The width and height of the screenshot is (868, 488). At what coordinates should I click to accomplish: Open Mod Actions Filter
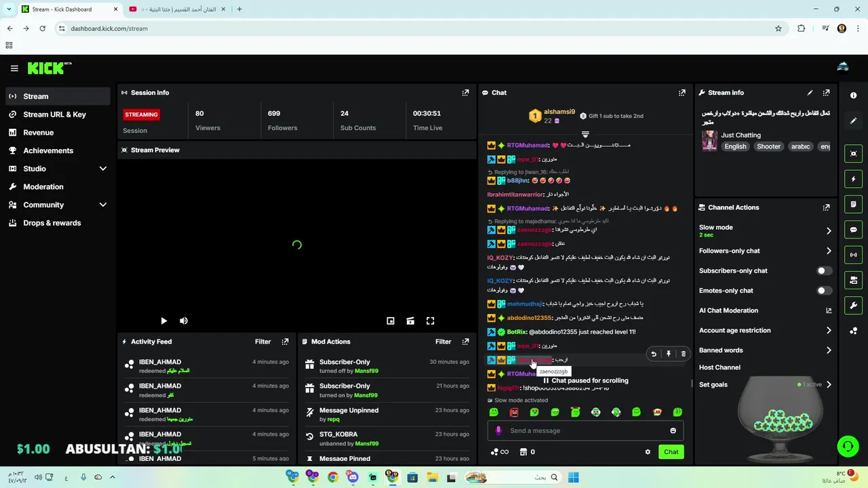click(x=443, y=342)
